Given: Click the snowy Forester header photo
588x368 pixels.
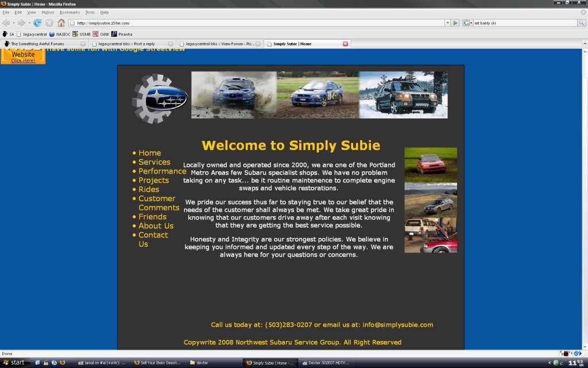Looking at the screenshot, I should tap(404, 95).
